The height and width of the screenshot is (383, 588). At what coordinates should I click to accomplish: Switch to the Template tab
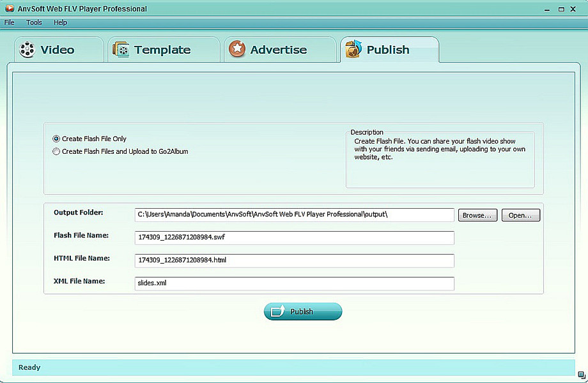(164, 49)
